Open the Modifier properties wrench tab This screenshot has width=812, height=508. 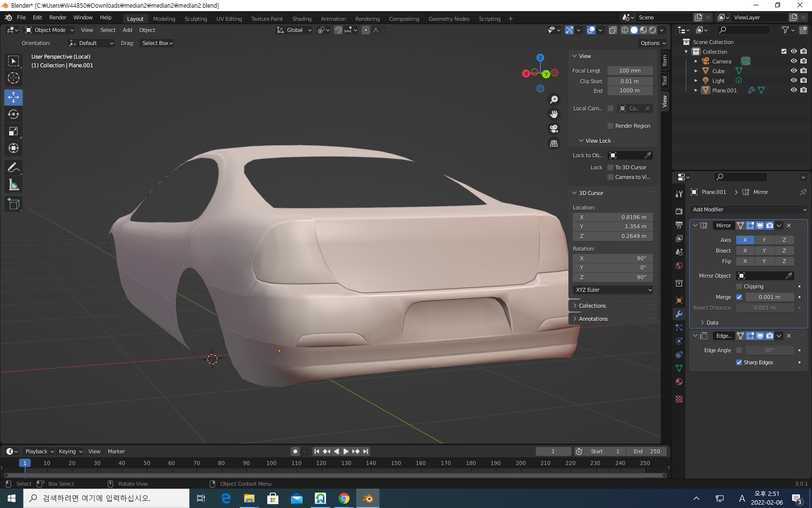[x=679, y=314]
